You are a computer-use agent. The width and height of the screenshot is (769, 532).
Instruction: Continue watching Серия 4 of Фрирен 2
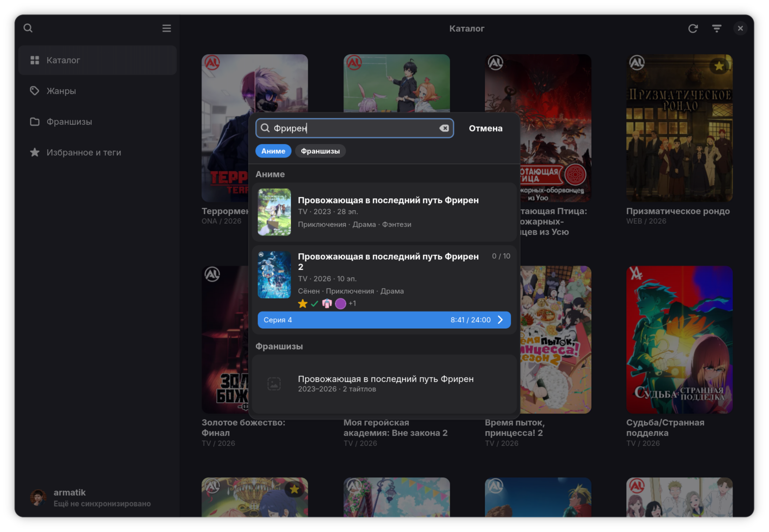pyautogui.click(x=384, y=320)
